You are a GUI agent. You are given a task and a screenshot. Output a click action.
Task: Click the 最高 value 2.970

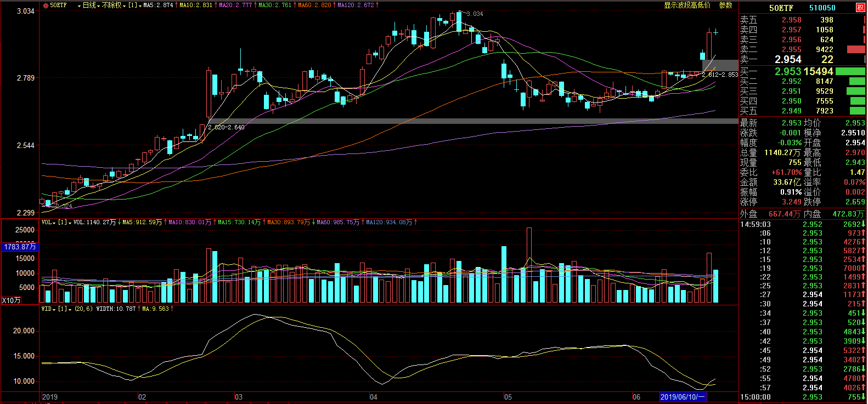pyautogui.click(x=855, y=152)
